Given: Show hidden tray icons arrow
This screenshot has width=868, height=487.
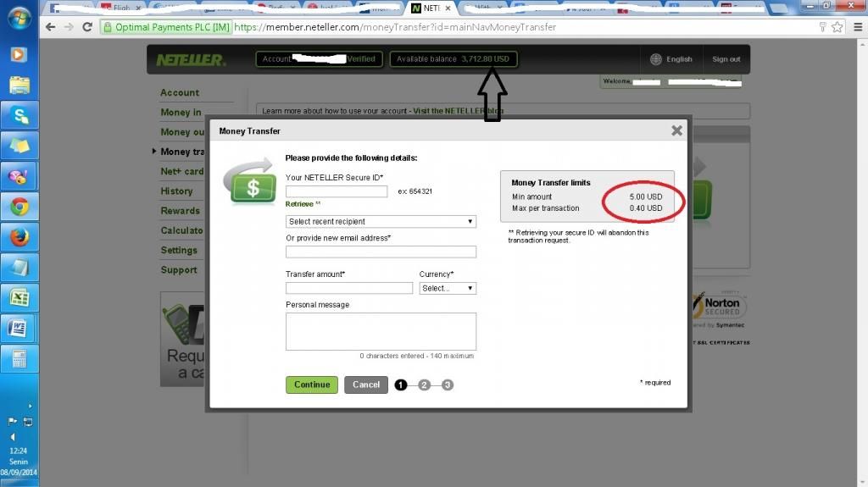Looking at the screenshot, I should tap(30, 406).
